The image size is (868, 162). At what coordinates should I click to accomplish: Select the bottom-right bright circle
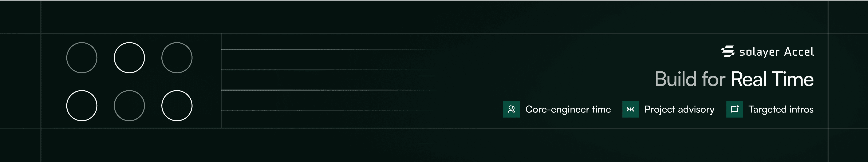[177, 106]
